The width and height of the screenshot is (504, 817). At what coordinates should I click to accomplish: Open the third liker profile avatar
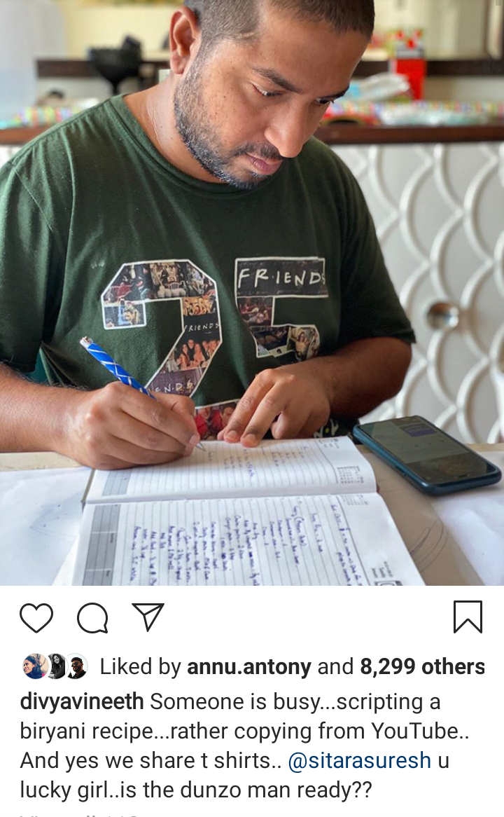point(76,666)
